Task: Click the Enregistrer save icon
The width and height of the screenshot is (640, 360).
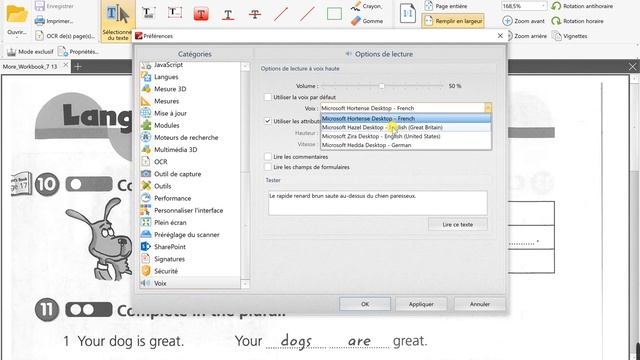Action: point(40,6)
